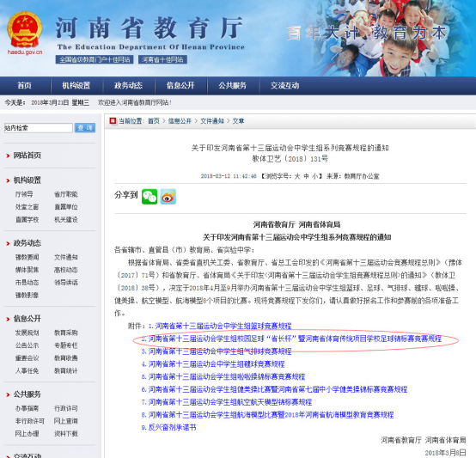Image resolution: width=476 pixels, height=458 pixels.
Task: Open 厅领导 in the sidebar
Action: tap(24, 194)
